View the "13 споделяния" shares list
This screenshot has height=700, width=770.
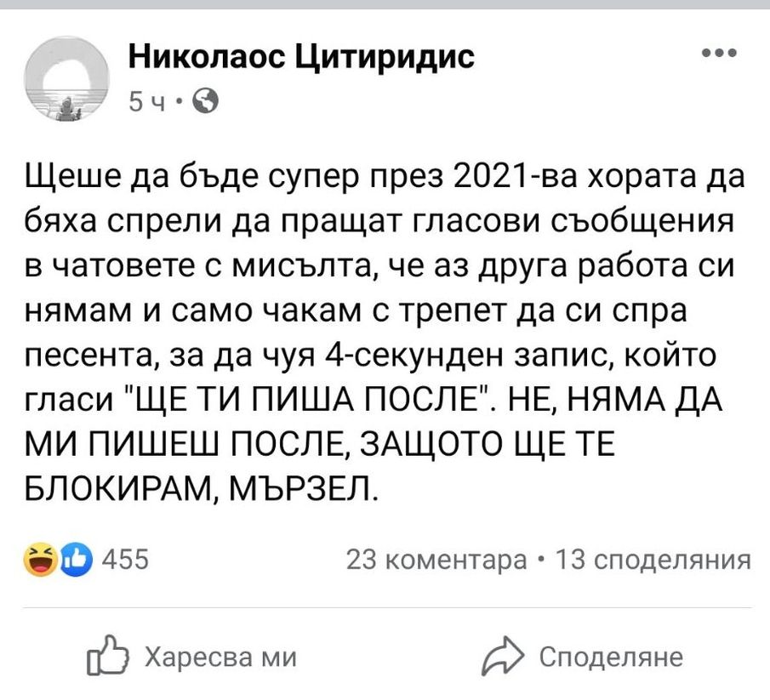pyautogui.click(x=652, y=561)
